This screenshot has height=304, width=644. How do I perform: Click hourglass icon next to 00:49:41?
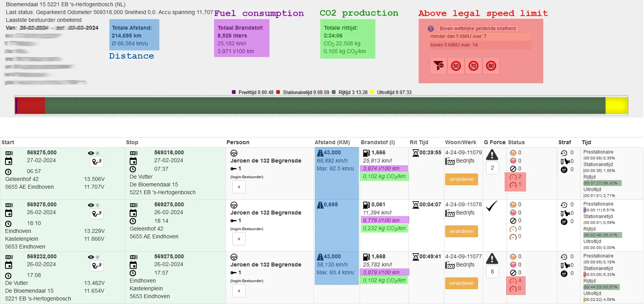[416, 257]
